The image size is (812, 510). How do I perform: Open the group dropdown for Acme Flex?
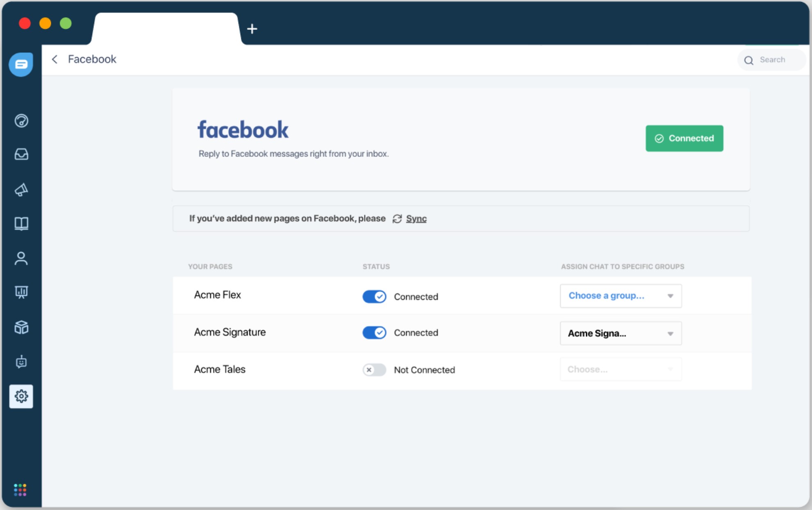pyautogui.click(x=620, y=296)
